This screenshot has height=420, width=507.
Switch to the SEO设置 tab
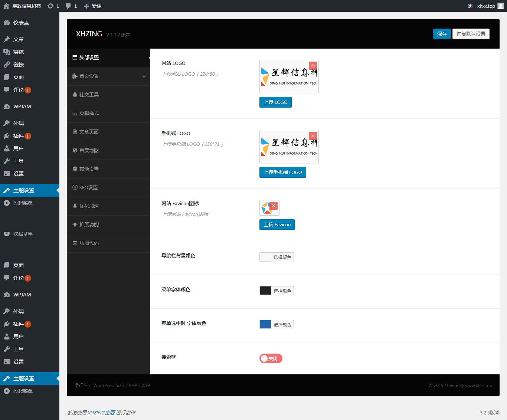[x=89, y=187]
